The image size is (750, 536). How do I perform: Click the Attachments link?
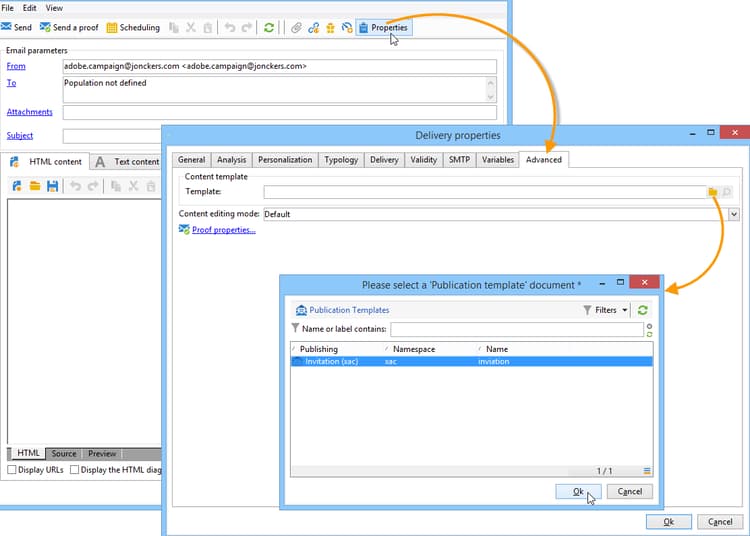pyautogui.click(x=30, y=112)
